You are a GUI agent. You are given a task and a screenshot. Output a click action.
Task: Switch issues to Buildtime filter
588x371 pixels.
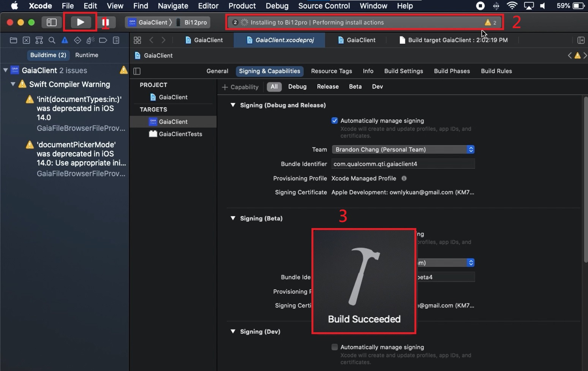pos(48,55)
